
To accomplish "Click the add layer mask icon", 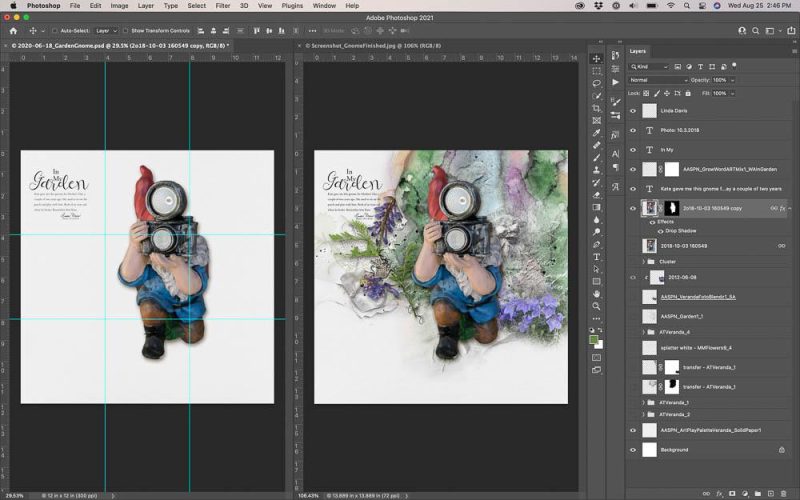I will pyautogui.click(x=732, y=494).
